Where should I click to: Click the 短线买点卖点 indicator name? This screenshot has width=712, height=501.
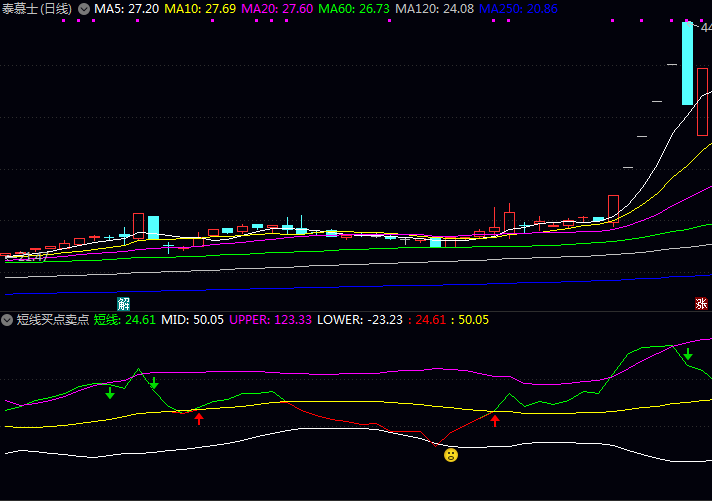click(x=52, y=320)
